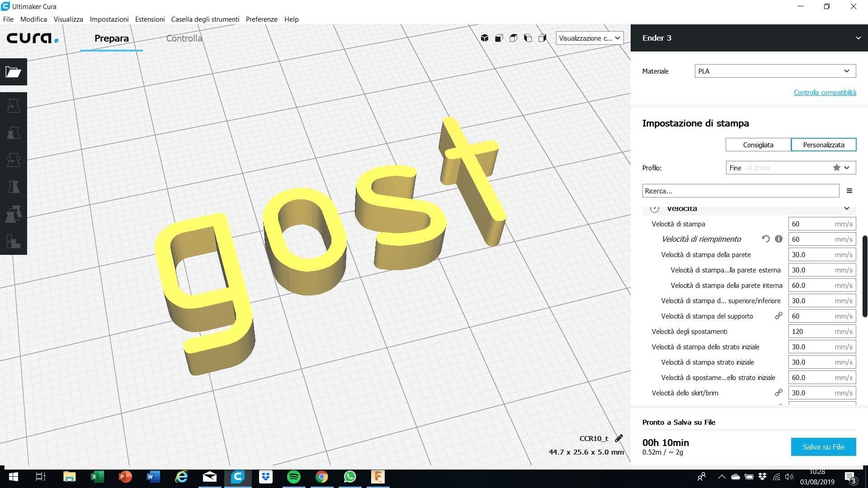The width and height of the screenshot is (868, 488).
Task: Switch to front camera view
Action: (499, 38)
